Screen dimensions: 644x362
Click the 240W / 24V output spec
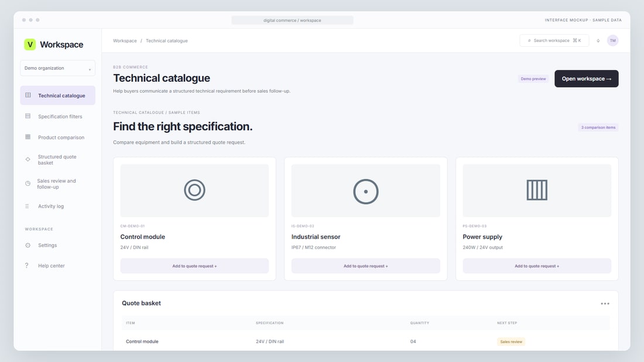(x=482, y=247)
